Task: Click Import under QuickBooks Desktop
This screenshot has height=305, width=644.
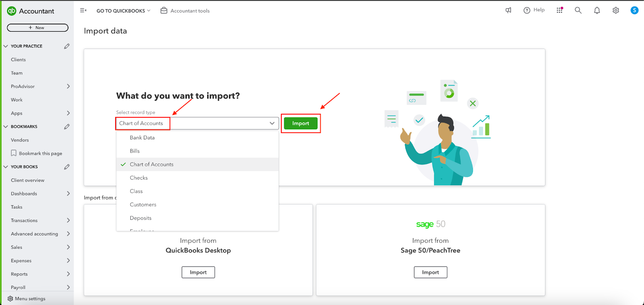Action: click(x=198, y=272)
